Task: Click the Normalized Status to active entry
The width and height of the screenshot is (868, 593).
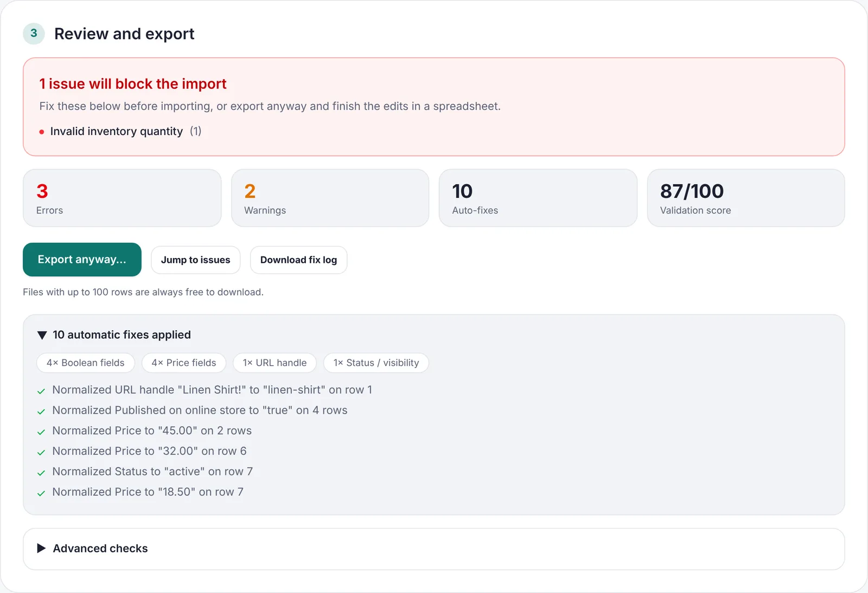Action: point(152,472)
